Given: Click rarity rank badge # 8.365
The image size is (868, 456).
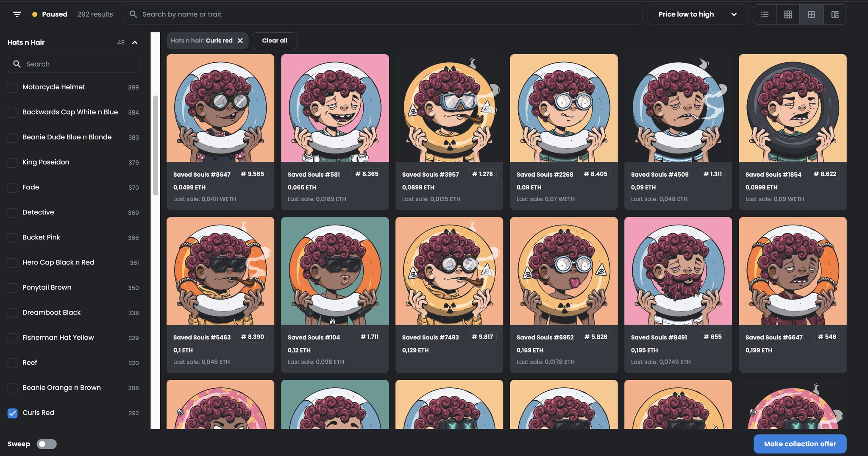Looking at the screenshot, I should (x=367, y=174).
